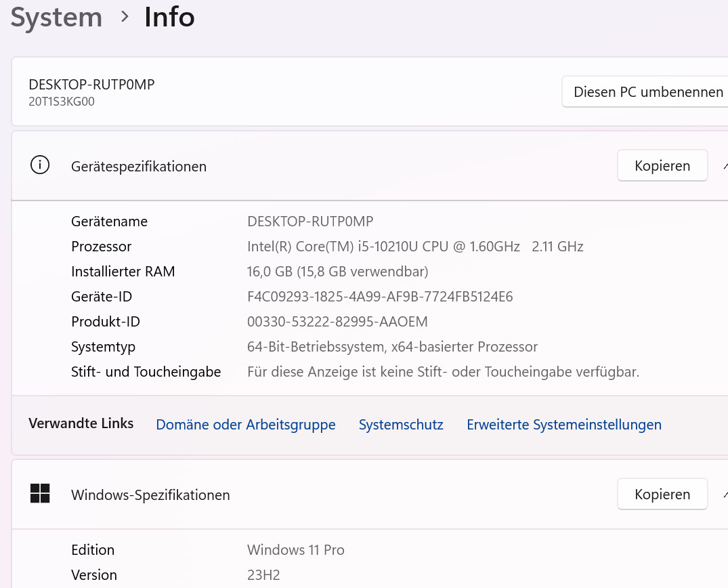Select the 64-Bit-Betriebssystem system type value
The image size is (728, 588).
(392, 347)
